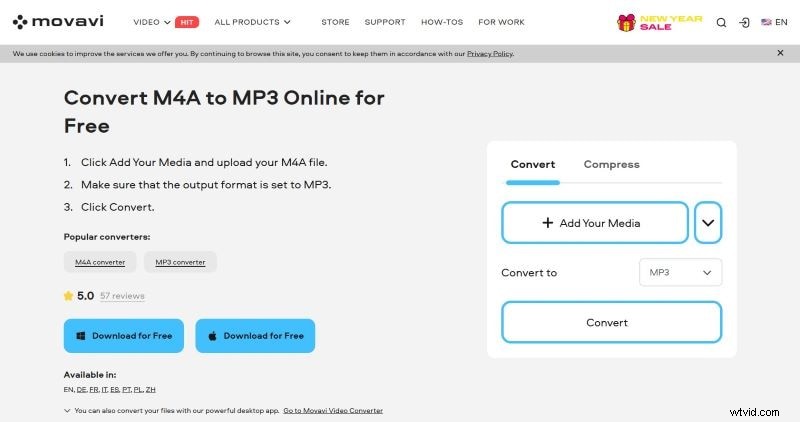Switch language to FR
The width and height of the screenshot is (800, 422).
[93, 389]
